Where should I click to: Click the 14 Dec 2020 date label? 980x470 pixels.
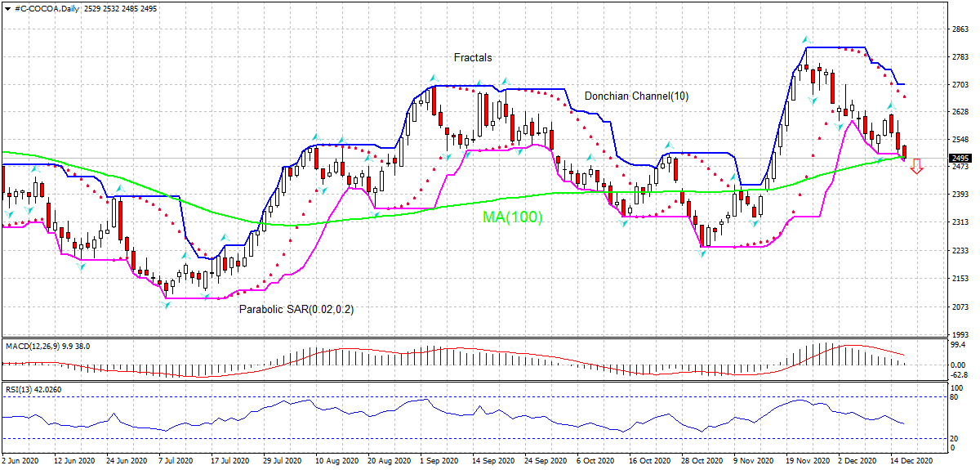tap(910, 461)
